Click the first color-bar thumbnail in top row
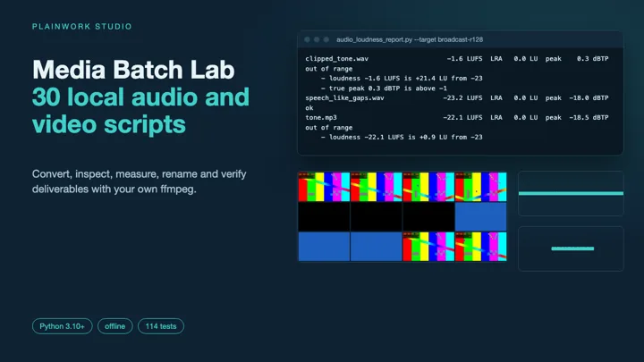 (324, 187)
